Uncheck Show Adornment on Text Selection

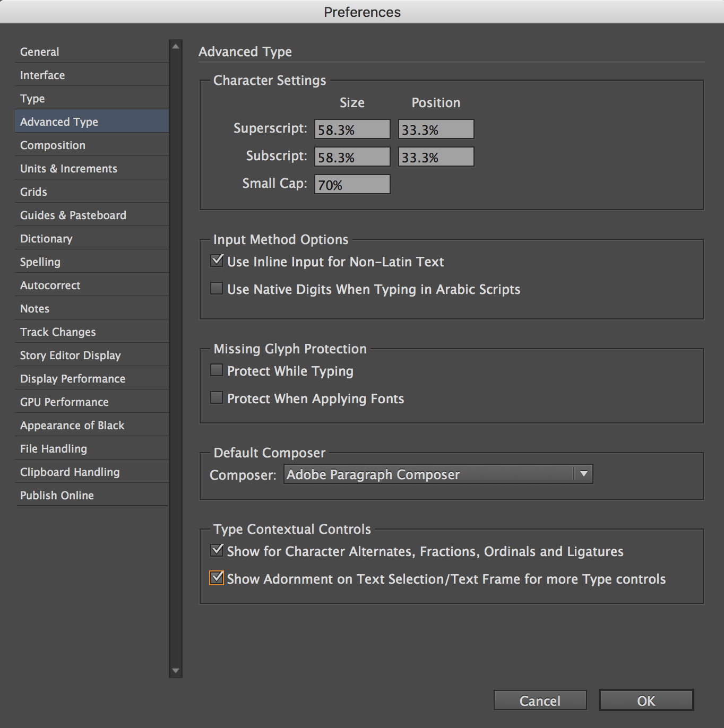(x=217, y=578)
